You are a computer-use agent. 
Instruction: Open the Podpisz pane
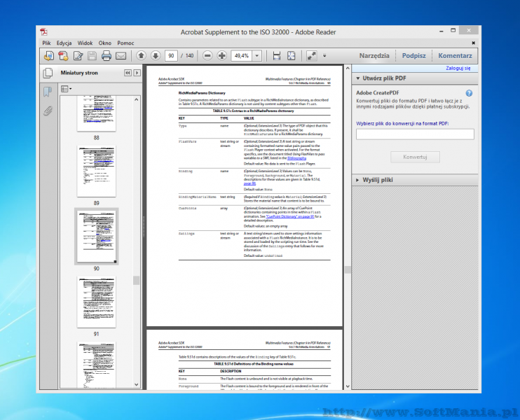[414, 55]
